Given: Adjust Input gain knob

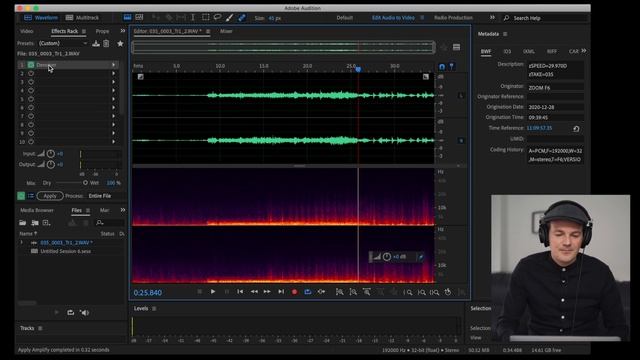Looking at the screenshot, I should point(51,154).
